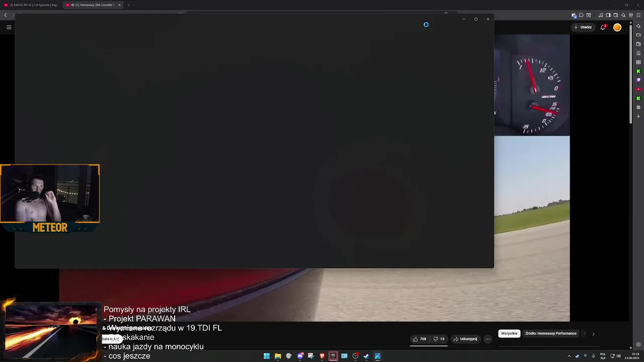The height and width of the screenshot is (362, 644).
Task: Close the Hennessey Z06 Corvette tab
Action: tap(119, 5)
